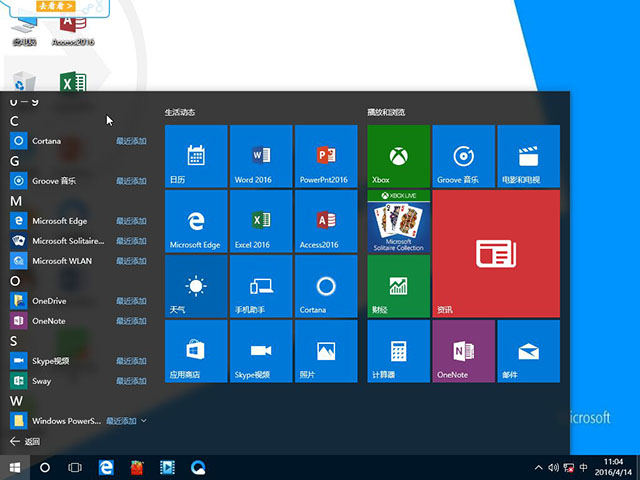Open the 电影和电视 tile
Image resolution: width=640 pixels, height=480 pixels.
click(528, 156)
